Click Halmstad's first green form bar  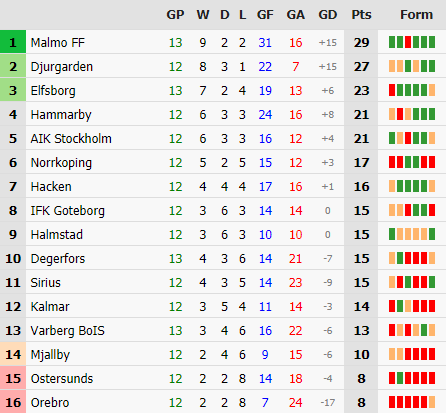coord(392,234)
